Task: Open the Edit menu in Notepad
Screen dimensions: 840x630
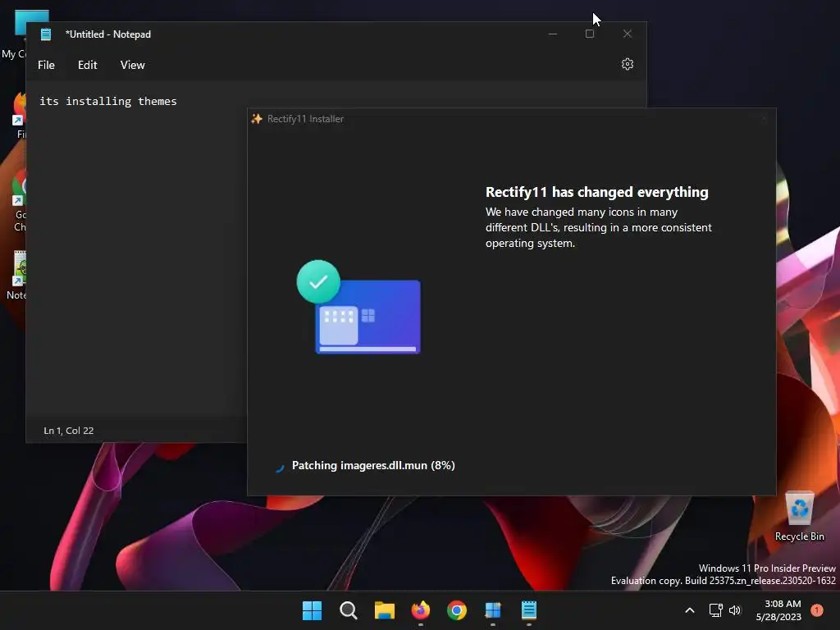Action: (87, 65)
